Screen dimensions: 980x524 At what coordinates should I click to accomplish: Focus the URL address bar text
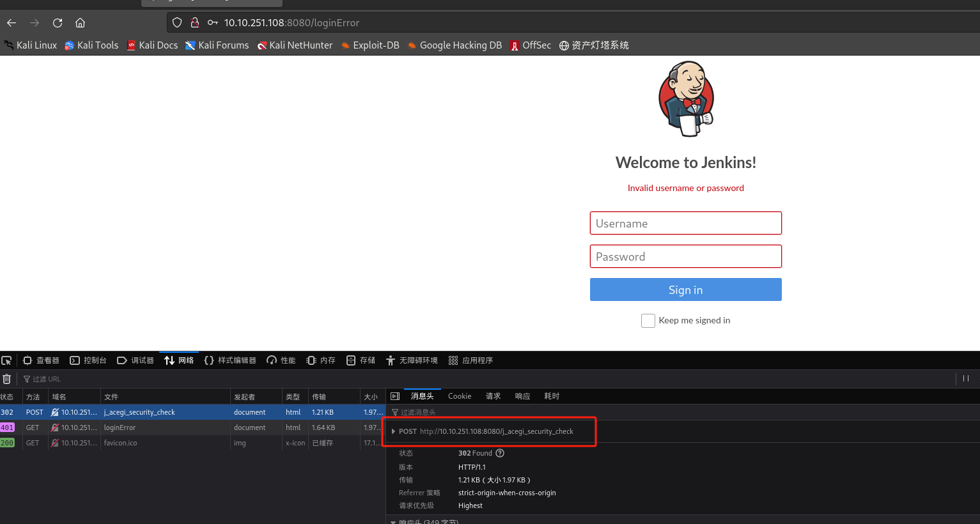click(292, 23)
